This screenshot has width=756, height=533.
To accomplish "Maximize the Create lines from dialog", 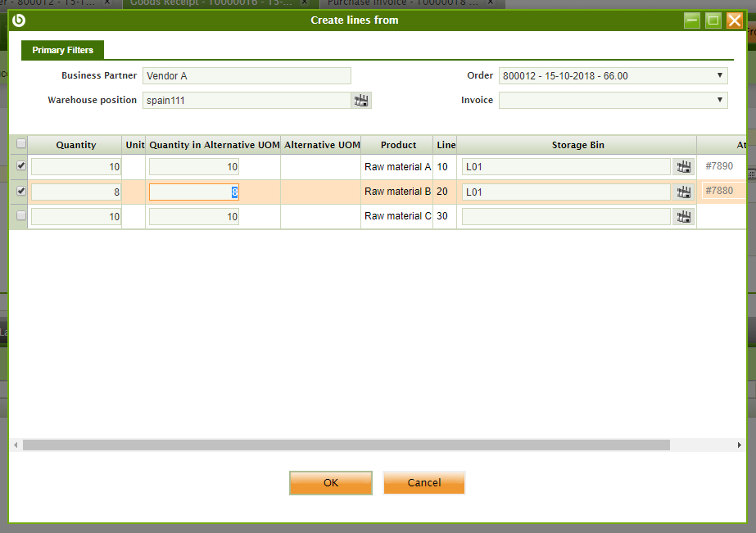I will pos(713,20).
